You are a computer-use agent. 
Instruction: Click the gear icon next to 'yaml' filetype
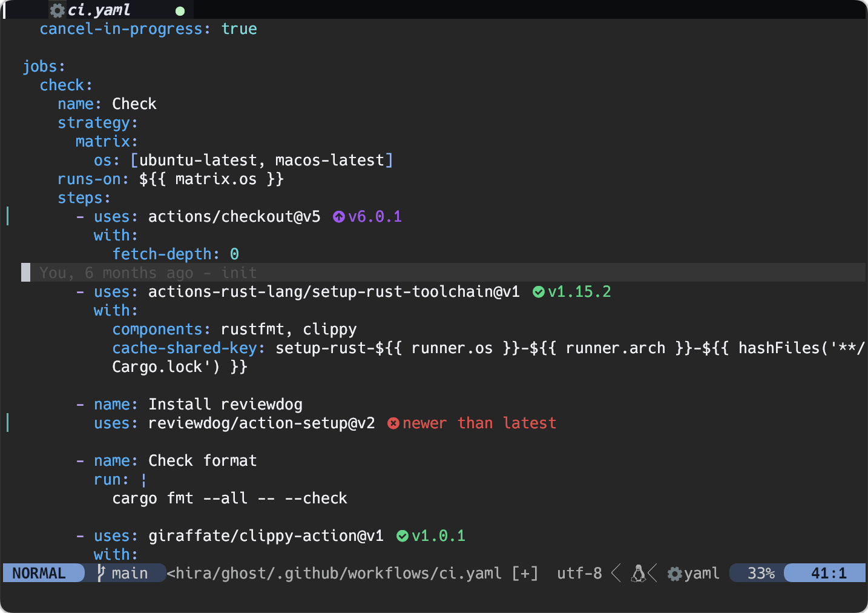tap(674, 574)
